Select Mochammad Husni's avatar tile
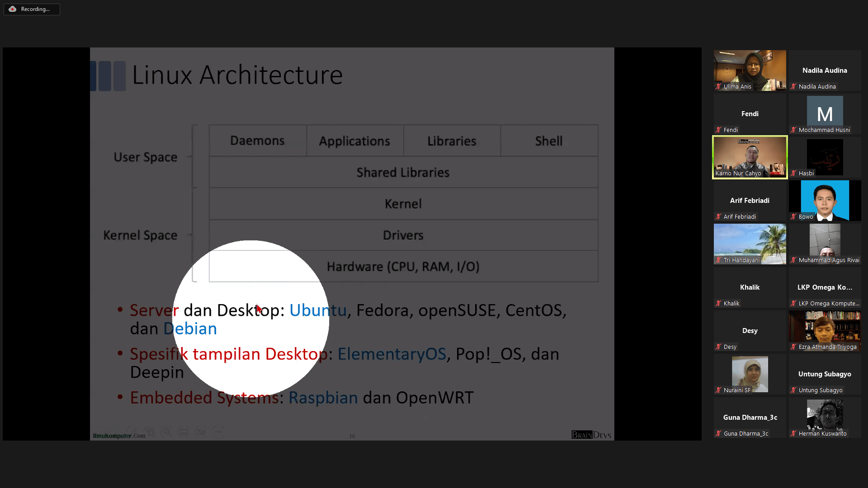The image size is (868, 488). (825, 111)
